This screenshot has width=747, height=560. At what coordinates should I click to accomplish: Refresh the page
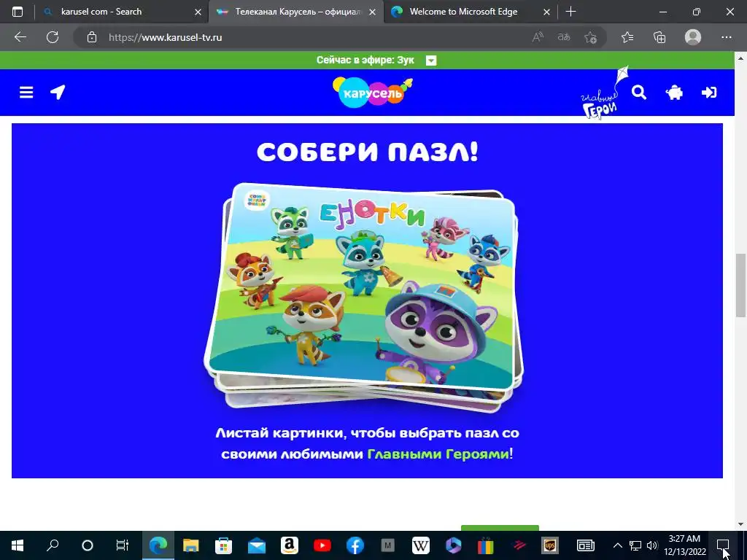(53, 37)
